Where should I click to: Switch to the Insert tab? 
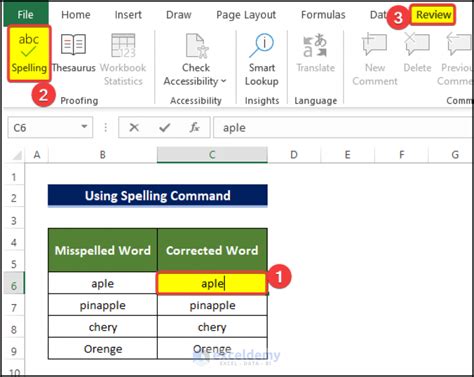tap(128, 15)
